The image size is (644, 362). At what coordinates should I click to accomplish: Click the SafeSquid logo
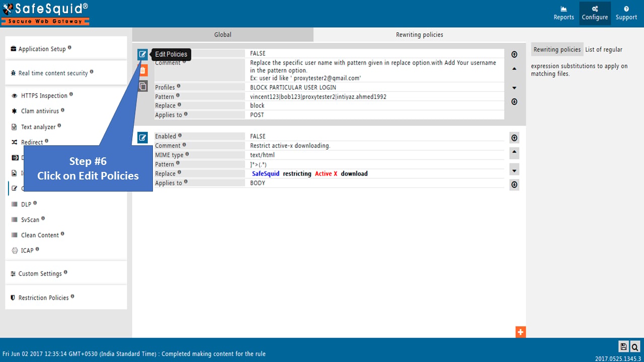click(45, 14)
